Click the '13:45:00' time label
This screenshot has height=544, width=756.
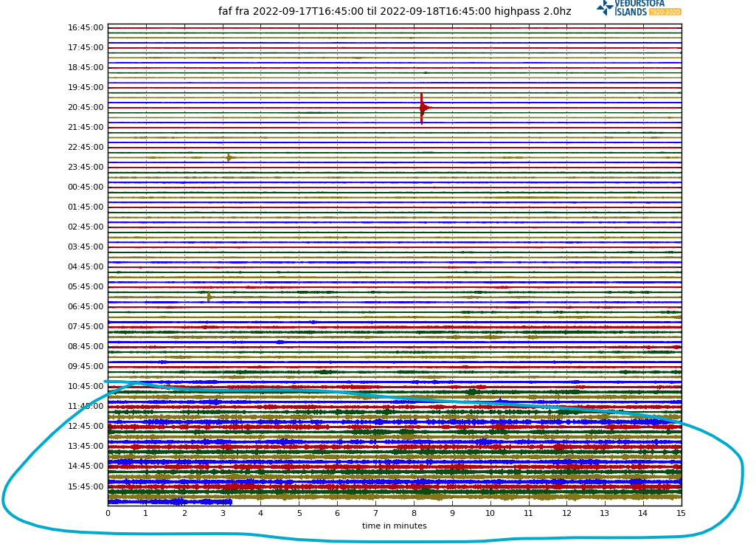click(x=86, y=446)
